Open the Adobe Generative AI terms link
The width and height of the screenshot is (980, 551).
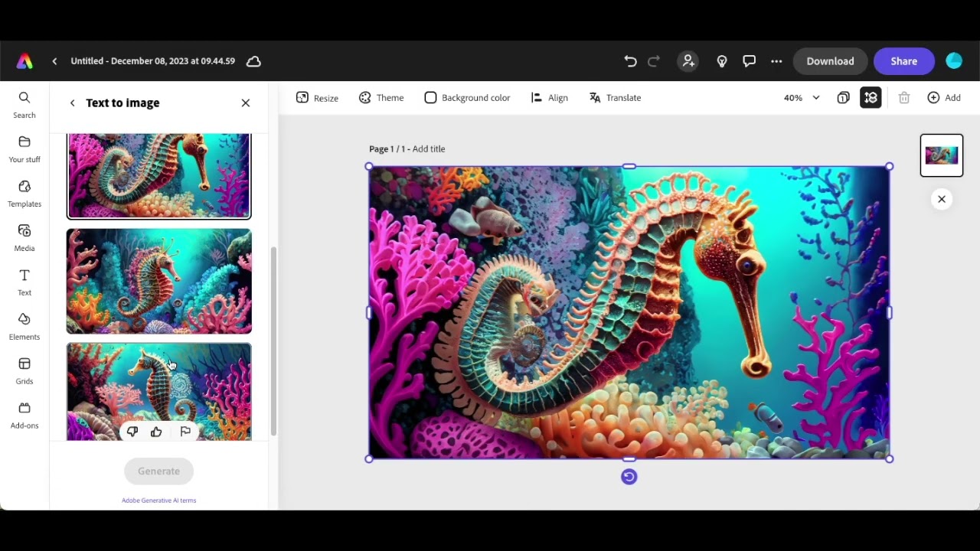click(x=158, y=500)
